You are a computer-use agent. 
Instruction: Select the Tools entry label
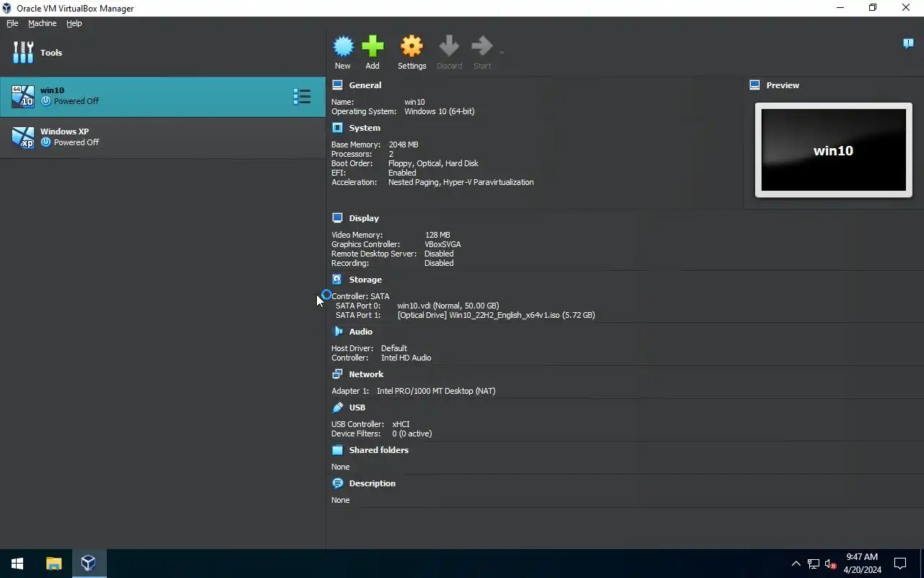(x=51, y=53)
